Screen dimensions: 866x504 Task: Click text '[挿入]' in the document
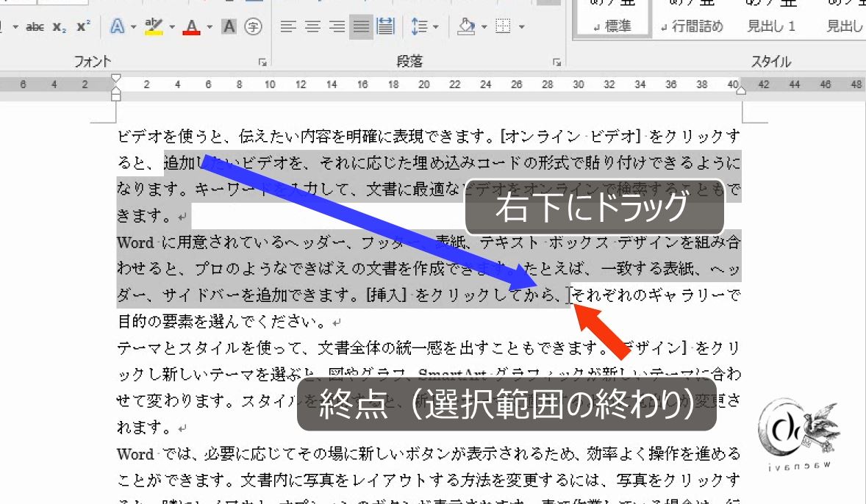click(x=386, y=295)
